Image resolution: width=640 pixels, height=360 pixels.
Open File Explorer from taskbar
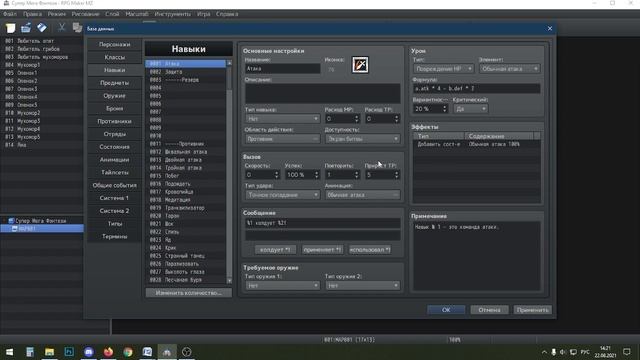(x=49, y=352)
